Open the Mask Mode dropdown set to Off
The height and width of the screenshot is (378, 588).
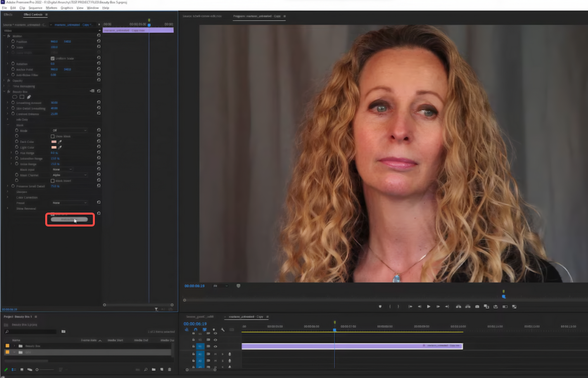[x=70, y=131]
